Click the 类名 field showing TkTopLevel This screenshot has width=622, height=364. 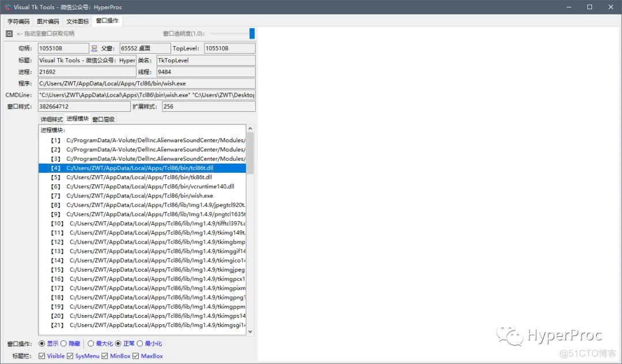(x=206, y=60)
